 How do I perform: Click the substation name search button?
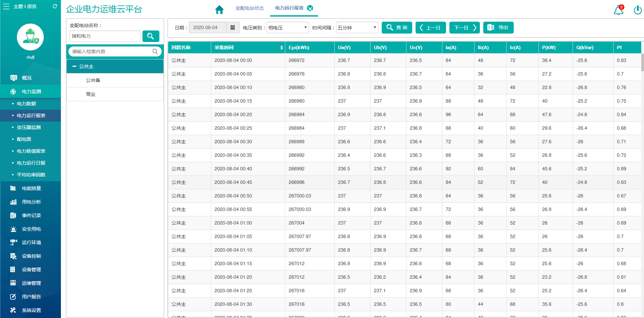pyautogui.click(x=151, y=36)
